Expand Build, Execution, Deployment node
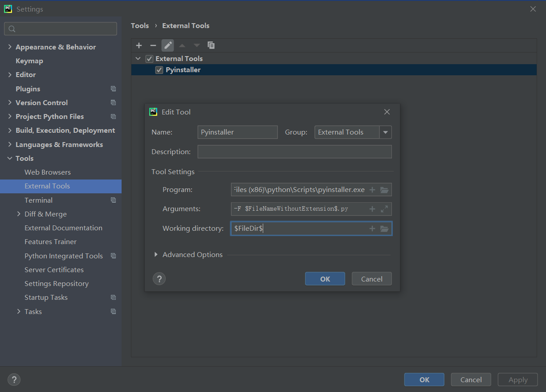Viewport: 546px width, 392px height. (10, 131)
